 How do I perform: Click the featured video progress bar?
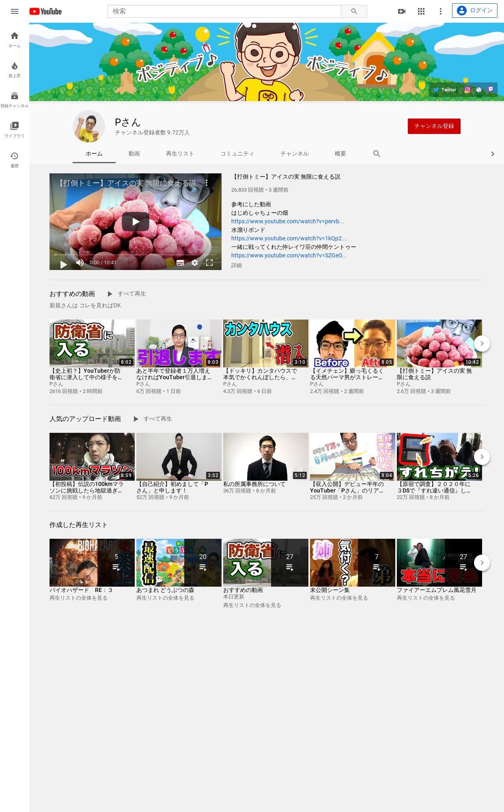coord(136,255)
